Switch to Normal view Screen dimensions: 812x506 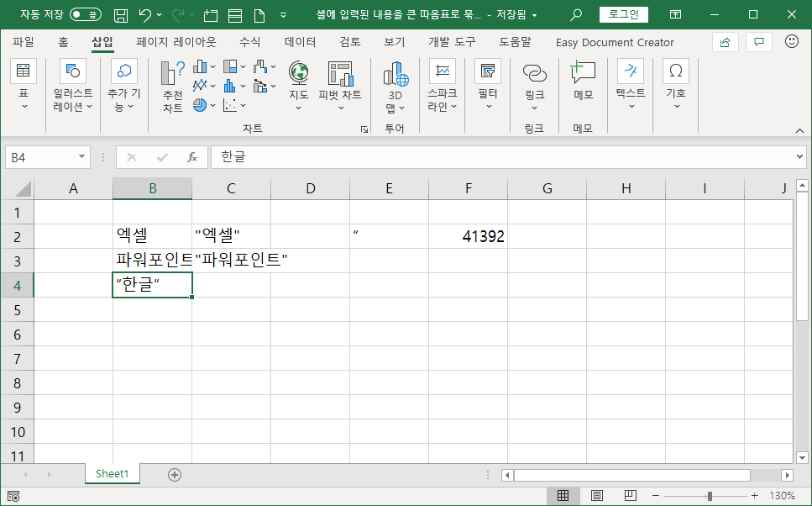pyautogui.click(x=563, y=496)
